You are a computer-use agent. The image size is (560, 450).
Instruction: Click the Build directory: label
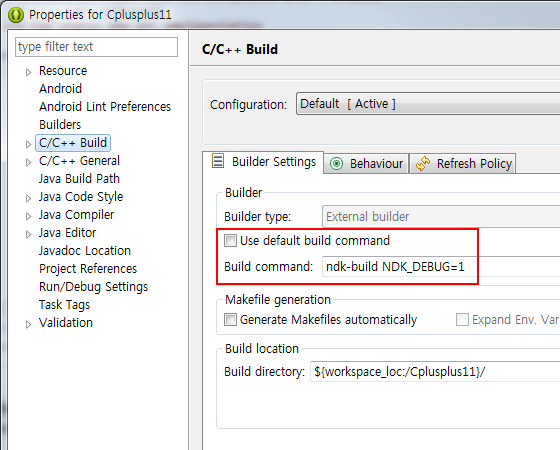click(x=265, y=372)
